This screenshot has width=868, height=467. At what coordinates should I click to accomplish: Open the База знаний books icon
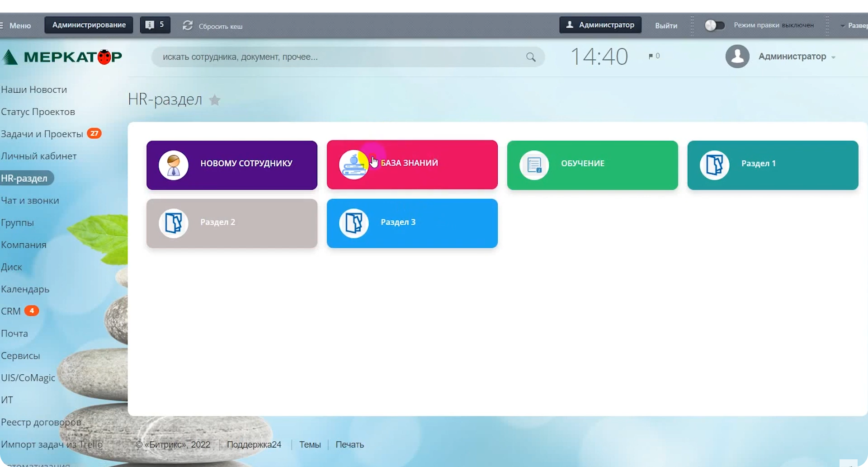354,165
